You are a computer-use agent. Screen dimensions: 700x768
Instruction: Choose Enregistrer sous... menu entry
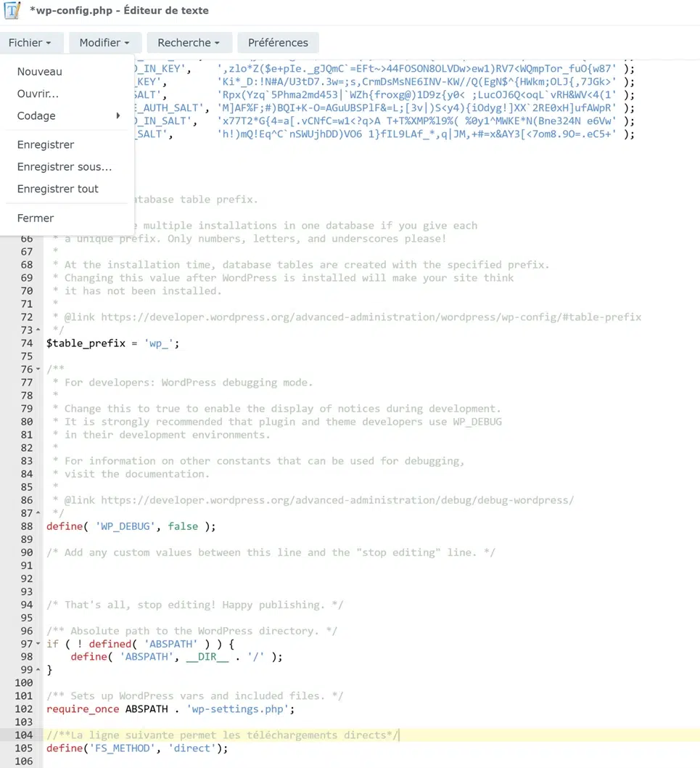pos(65,167)
